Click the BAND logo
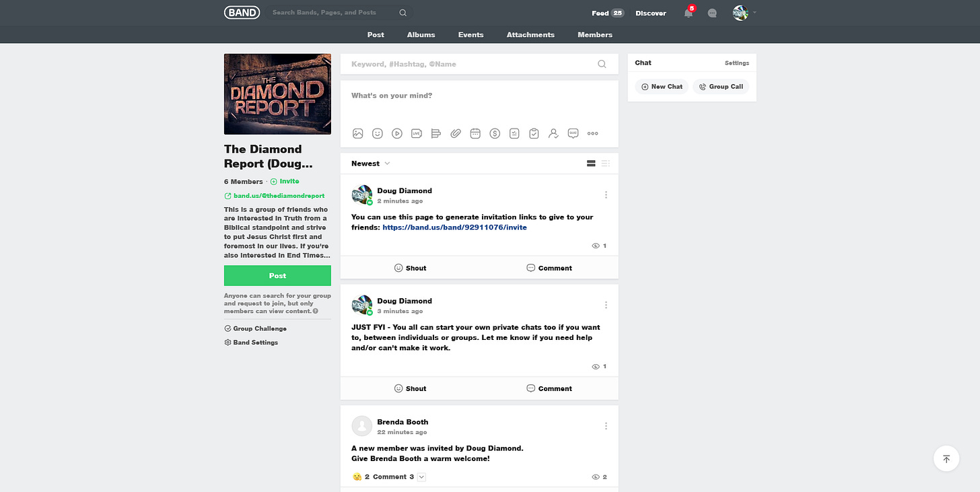 242,12
